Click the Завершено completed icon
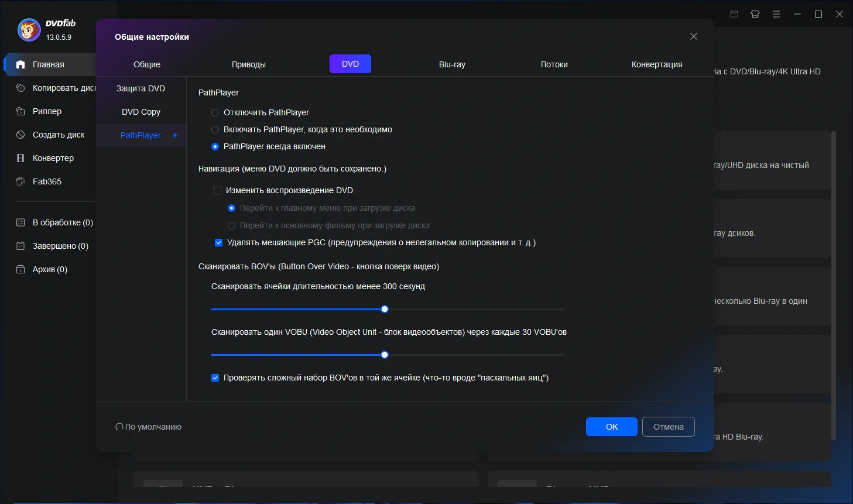This screenshot has width=853, height=504. pos(20,246)
